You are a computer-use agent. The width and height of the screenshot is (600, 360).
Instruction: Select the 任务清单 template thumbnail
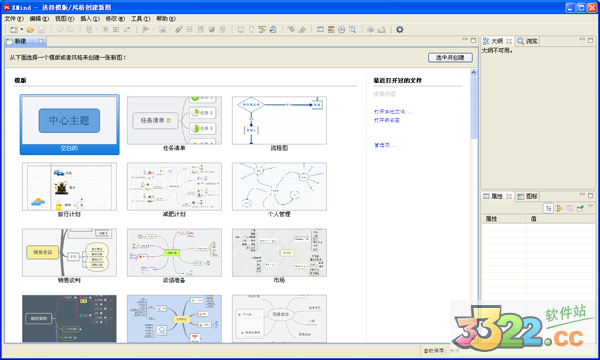coord(174,121)
